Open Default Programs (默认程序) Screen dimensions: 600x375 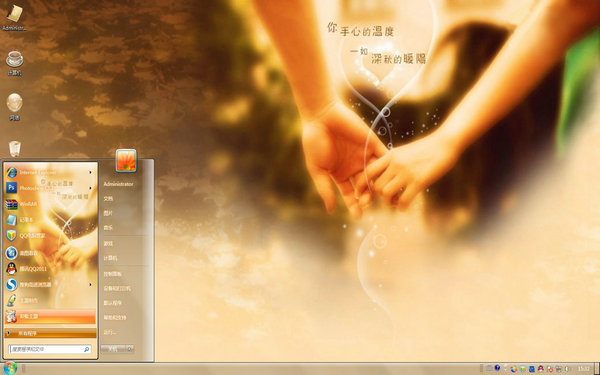tap(112, 303)
